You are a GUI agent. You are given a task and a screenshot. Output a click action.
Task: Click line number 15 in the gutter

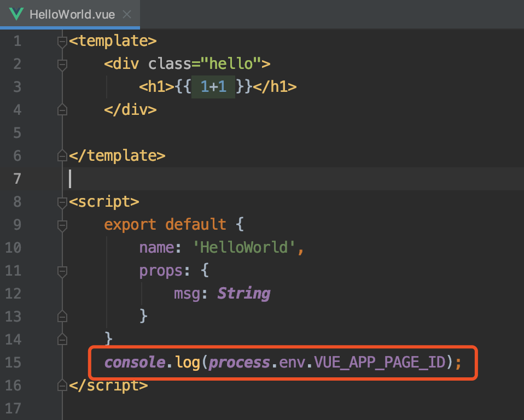(13, 363)
